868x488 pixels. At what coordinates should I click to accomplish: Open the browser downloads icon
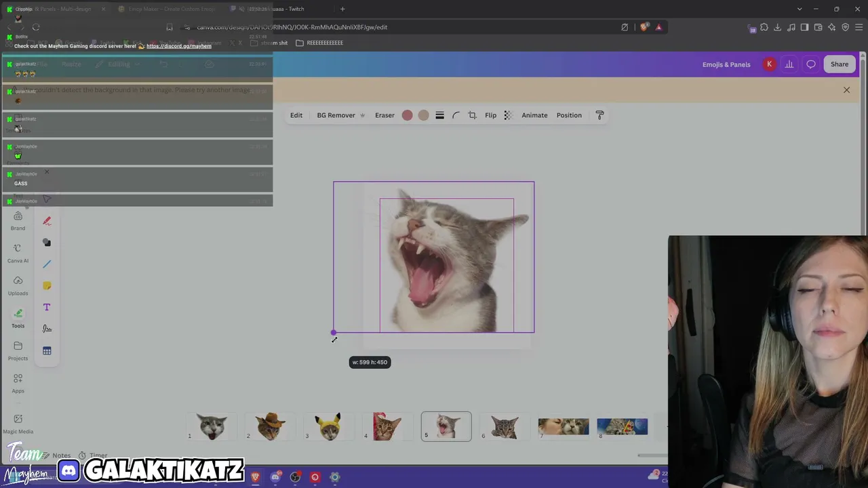tap(777, 27)
